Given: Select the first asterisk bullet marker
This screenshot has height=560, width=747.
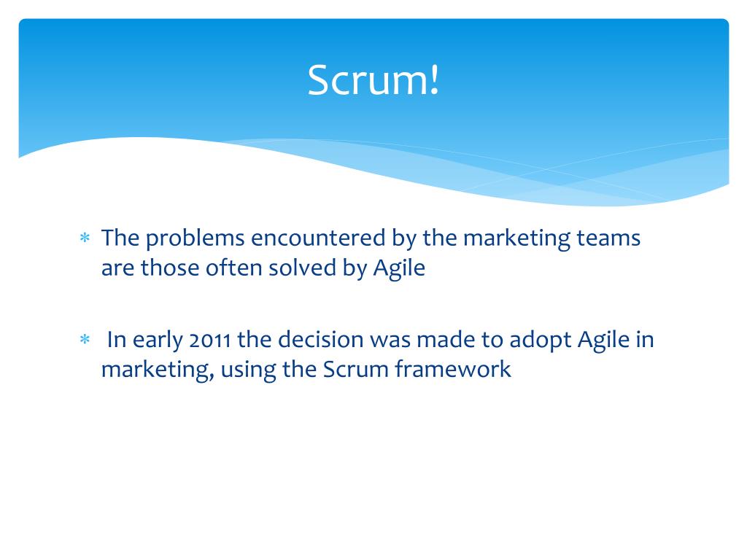Looking at the screenshot, I should click(85, 238).
